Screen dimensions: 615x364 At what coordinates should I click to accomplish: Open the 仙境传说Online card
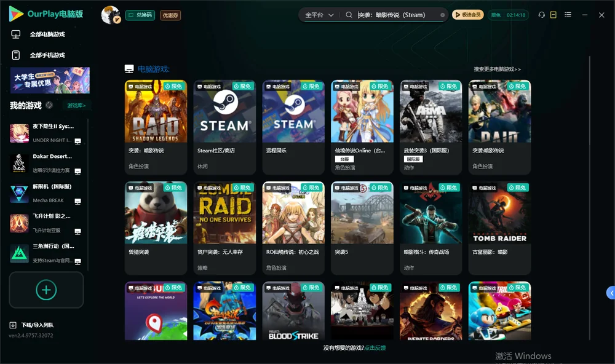[x=362, y=127]
